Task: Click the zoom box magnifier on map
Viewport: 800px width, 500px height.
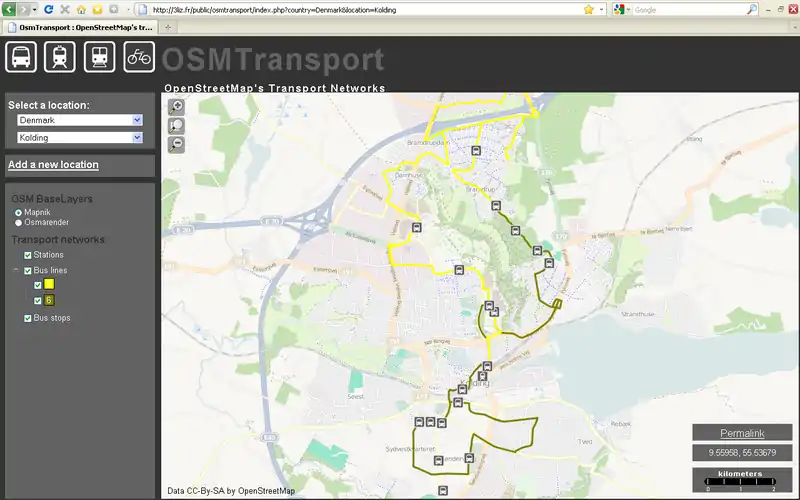Action: coord(177,126)
